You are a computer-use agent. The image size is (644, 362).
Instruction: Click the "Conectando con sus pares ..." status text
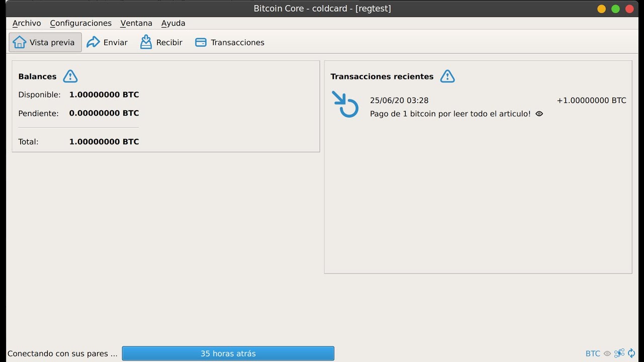coord(62,353)
